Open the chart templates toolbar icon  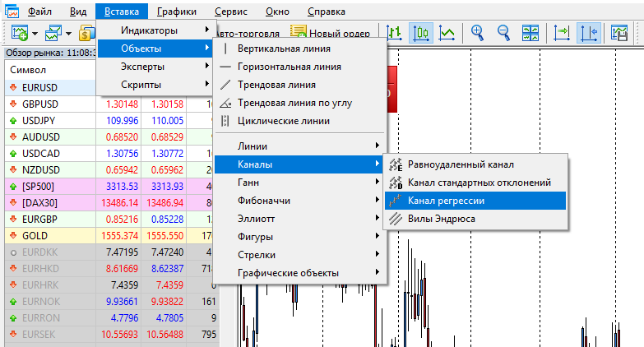pyautogui.click(x=619, y=33)
